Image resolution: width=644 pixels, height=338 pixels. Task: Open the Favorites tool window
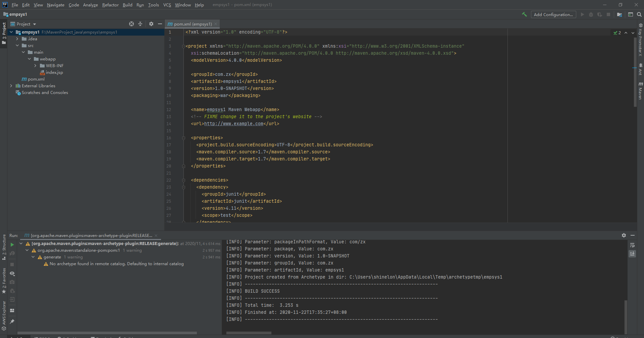(4, 281)
